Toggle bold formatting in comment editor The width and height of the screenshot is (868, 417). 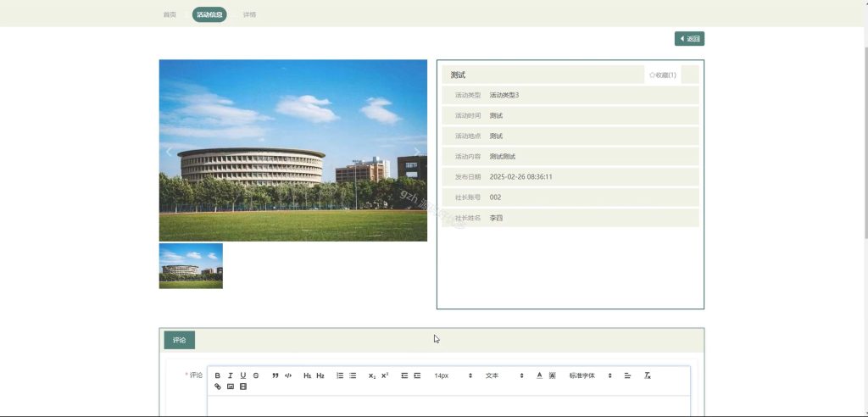[218, 375]
